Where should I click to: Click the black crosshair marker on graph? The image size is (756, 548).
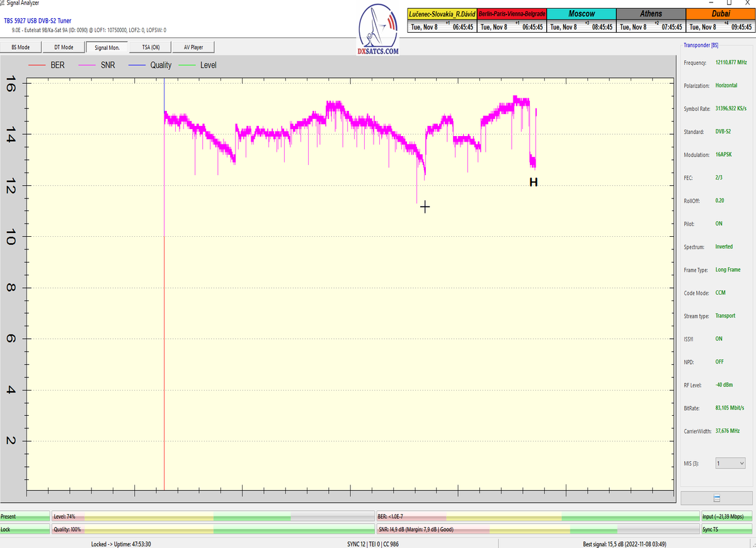coord(425,207)
